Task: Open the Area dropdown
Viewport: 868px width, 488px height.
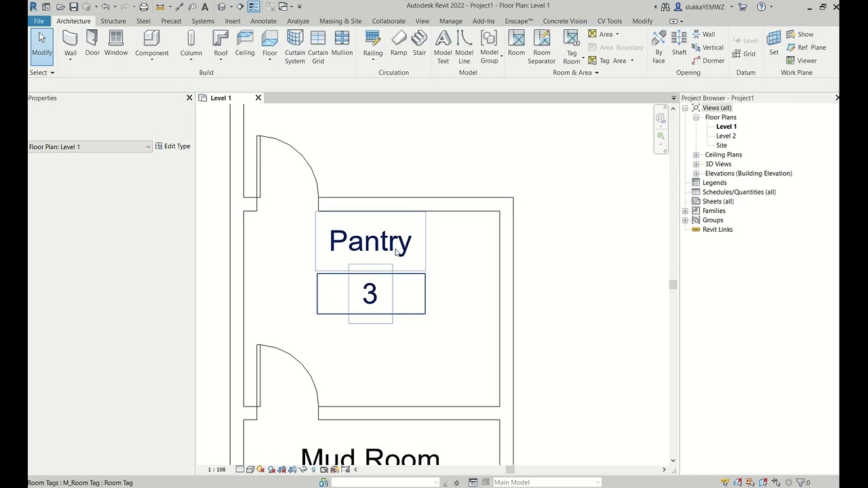Action: pyautogui.click(x=604, y=34)
